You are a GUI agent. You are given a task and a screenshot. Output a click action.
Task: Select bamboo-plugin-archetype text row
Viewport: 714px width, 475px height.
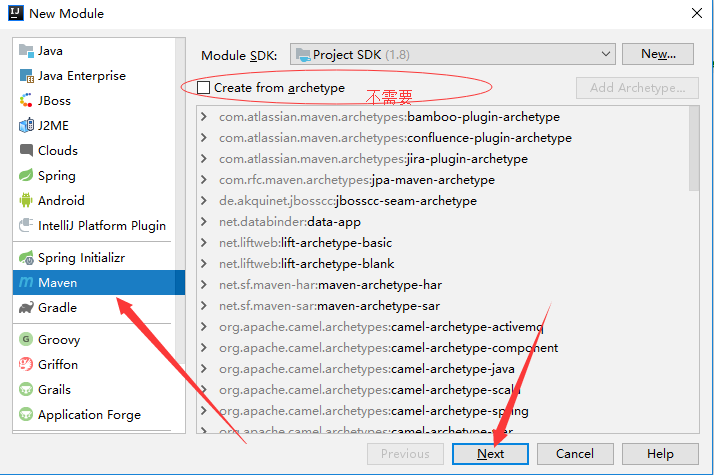pyautogui.click(x=389, y=117)
